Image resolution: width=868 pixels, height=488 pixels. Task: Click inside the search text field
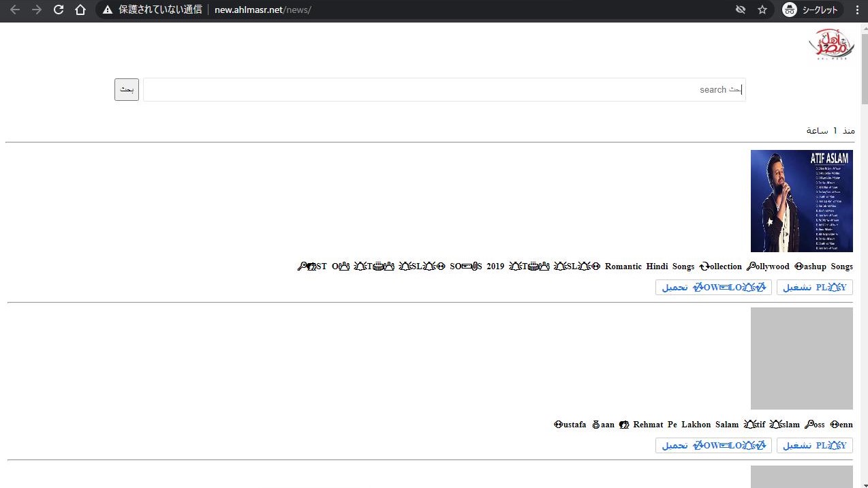(x=444, y=89)
